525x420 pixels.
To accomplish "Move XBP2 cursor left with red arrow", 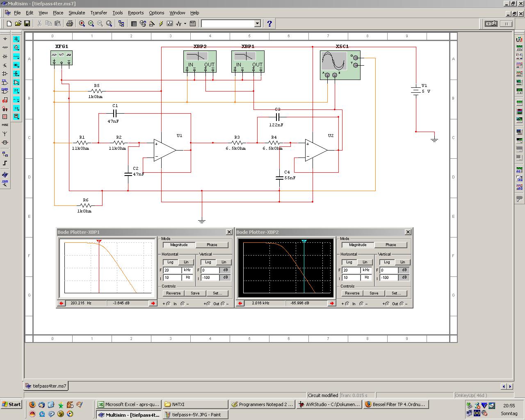I will 240,303.
